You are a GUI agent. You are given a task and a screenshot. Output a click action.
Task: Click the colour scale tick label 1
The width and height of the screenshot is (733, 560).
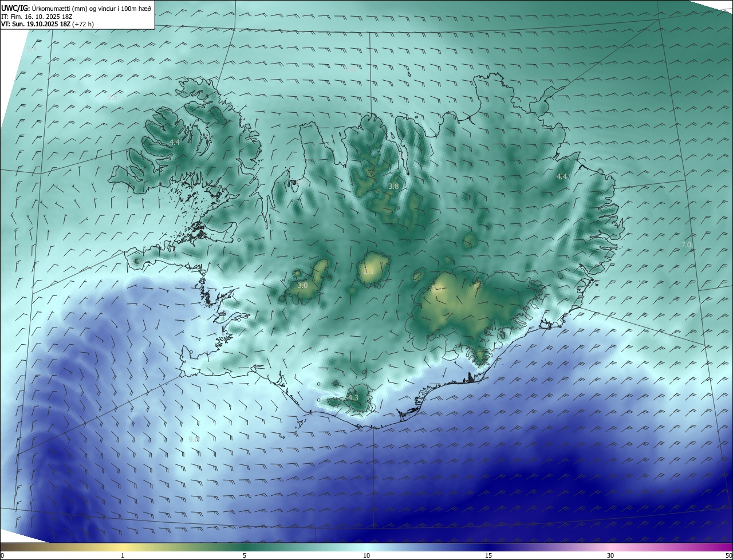(x=123, y=555)
